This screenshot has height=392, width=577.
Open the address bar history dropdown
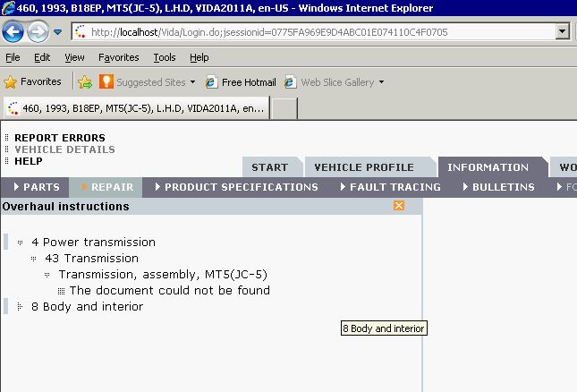point(563,32)
